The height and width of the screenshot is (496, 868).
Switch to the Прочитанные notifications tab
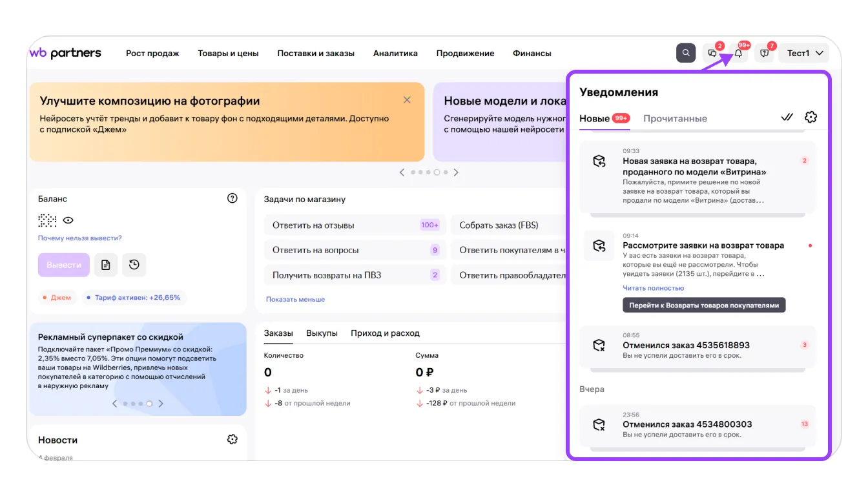click(675, 118)
